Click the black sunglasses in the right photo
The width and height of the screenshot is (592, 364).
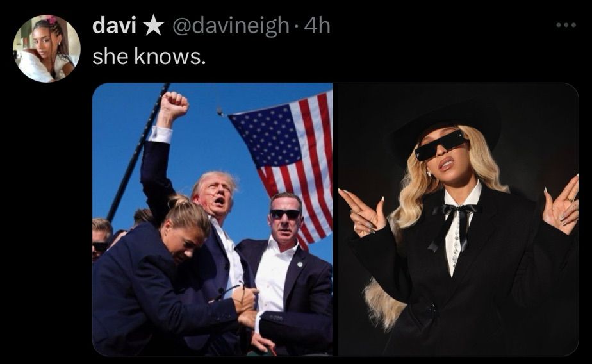(441, 144)
